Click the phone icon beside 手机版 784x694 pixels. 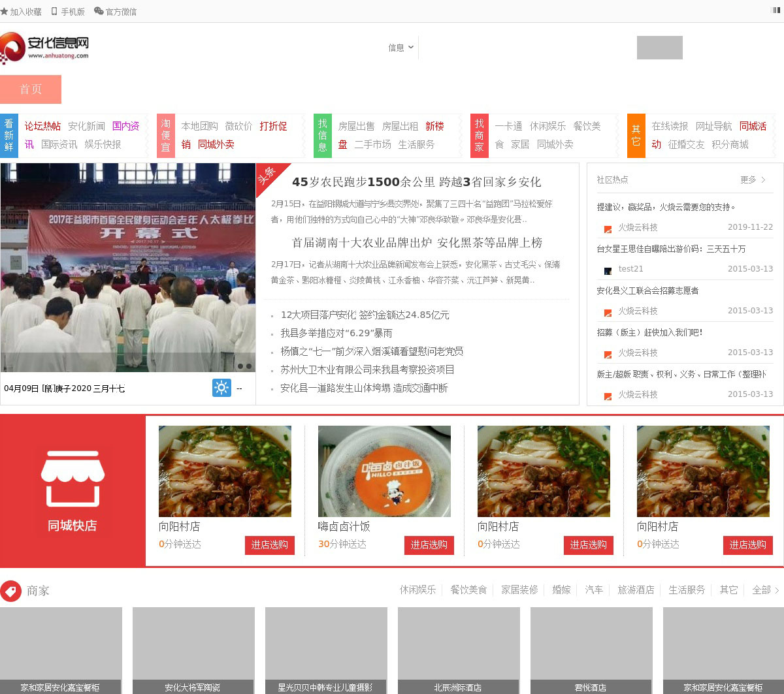pos(55,11)
